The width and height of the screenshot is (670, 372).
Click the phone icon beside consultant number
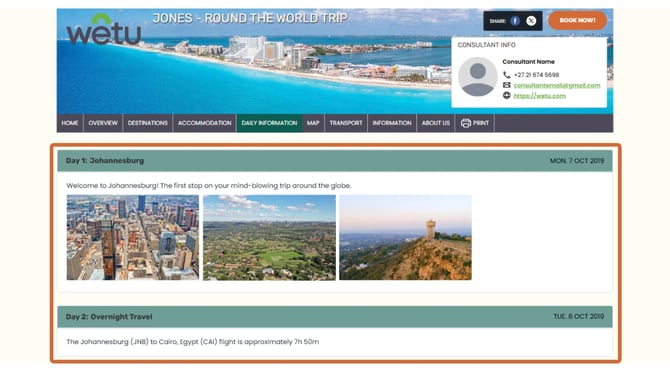[506, 75]
